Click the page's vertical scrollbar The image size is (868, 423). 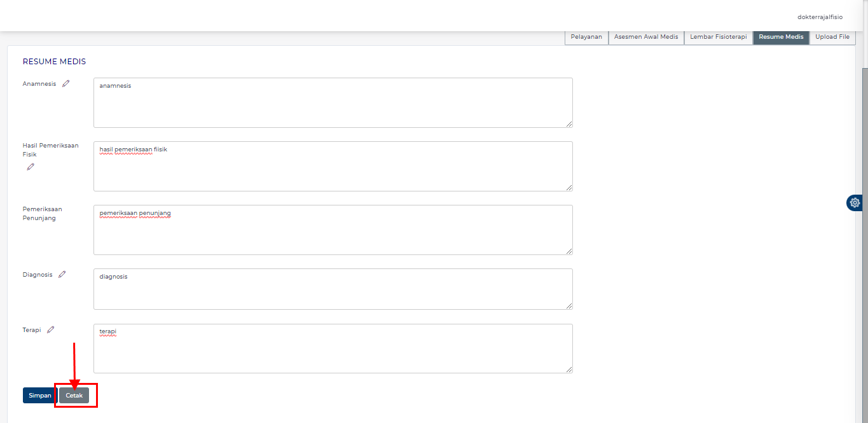[864, 191]
